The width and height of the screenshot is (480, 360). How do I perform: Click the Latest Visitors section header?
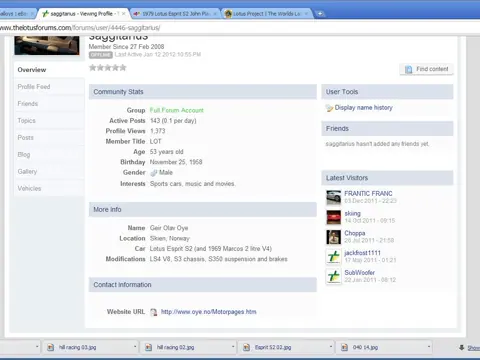387,178
